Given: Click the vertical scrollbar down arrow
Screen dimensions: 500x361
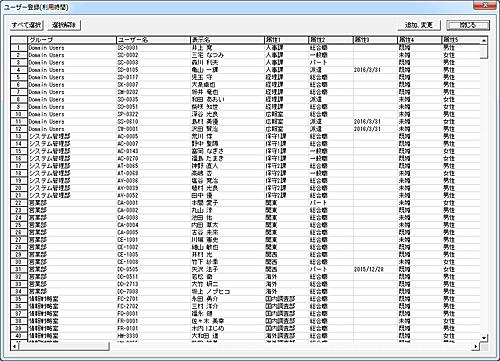Looking at the screenshot, I should pos(484,338).
